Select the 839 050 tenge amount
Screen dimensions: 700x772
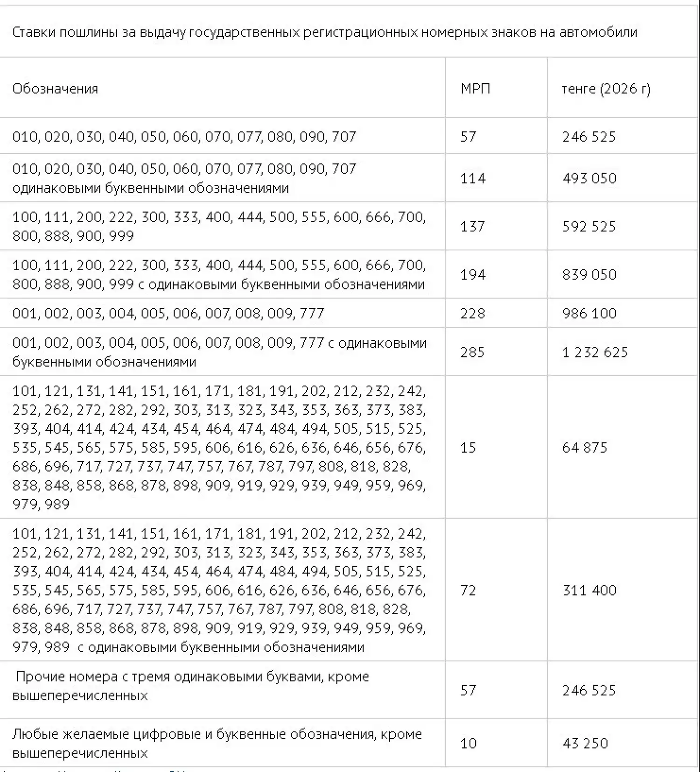[589, 274]
